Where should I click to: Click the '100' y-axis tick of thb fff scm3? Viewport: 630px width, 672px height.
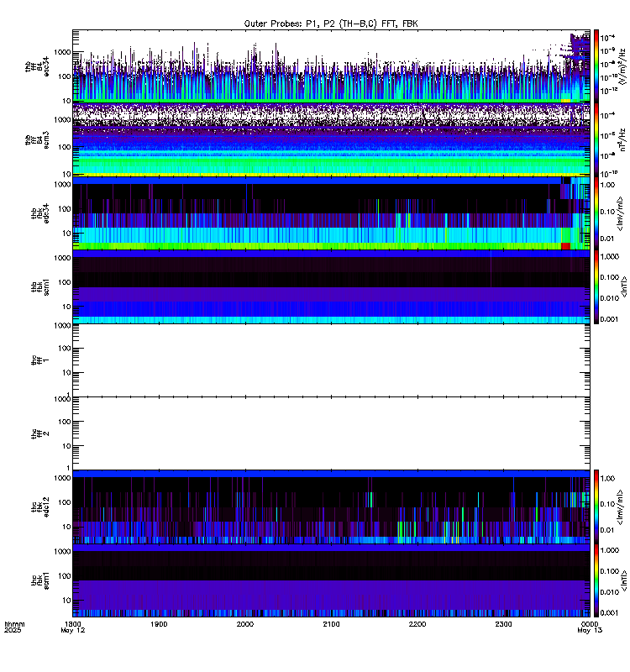65,147
